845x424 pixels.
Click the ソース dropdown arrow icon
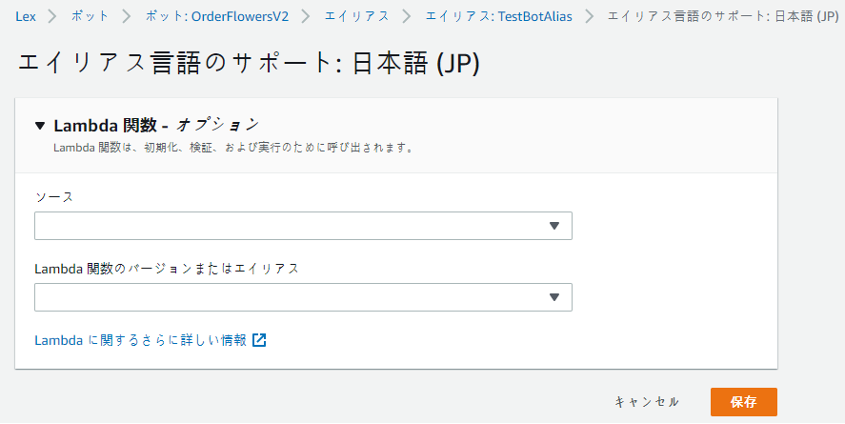click(554, 226)
